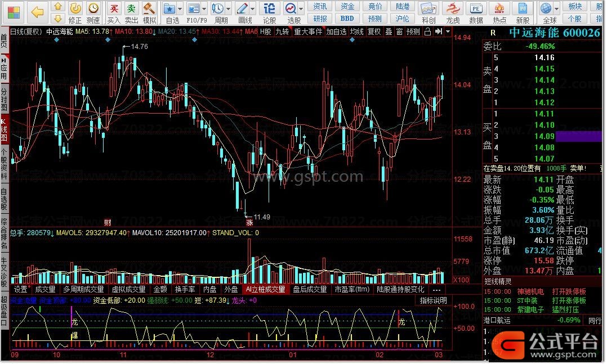Click the yellow down arrow button
This screenshot has width=607, height=364.
point(57,18)
